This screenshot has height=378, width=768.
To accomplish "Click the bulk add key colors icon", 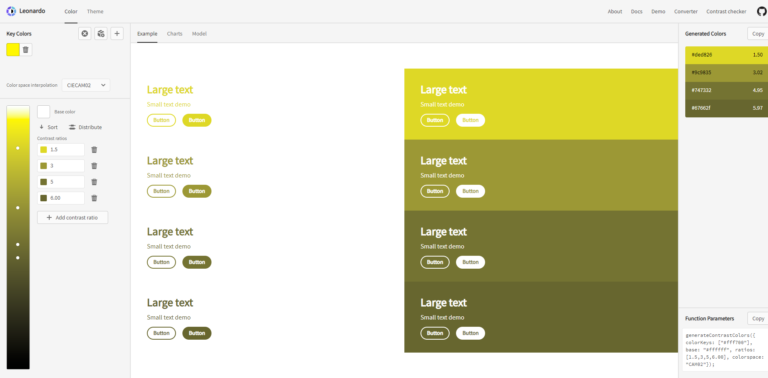I will 101,34.
